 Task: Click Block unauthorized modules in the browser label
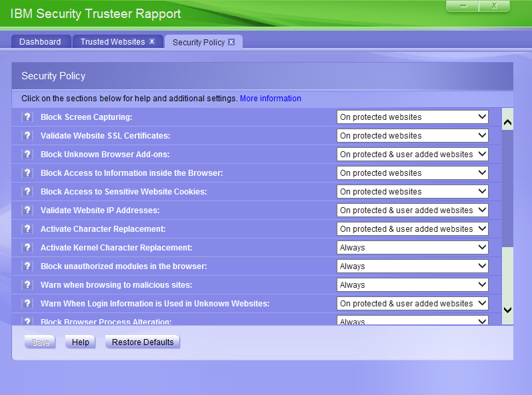(124, 266)
